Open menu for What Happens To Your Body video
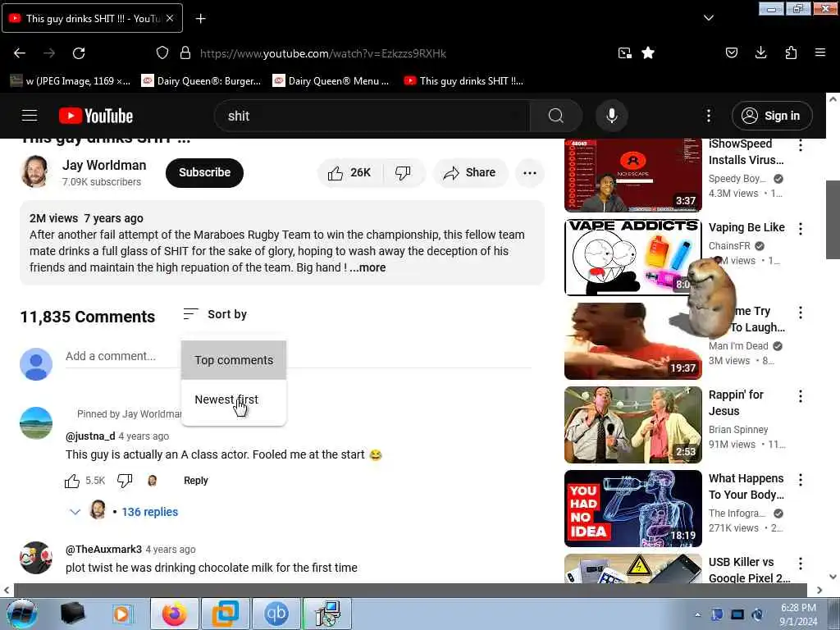840x630 pixels. click(801, 479)
